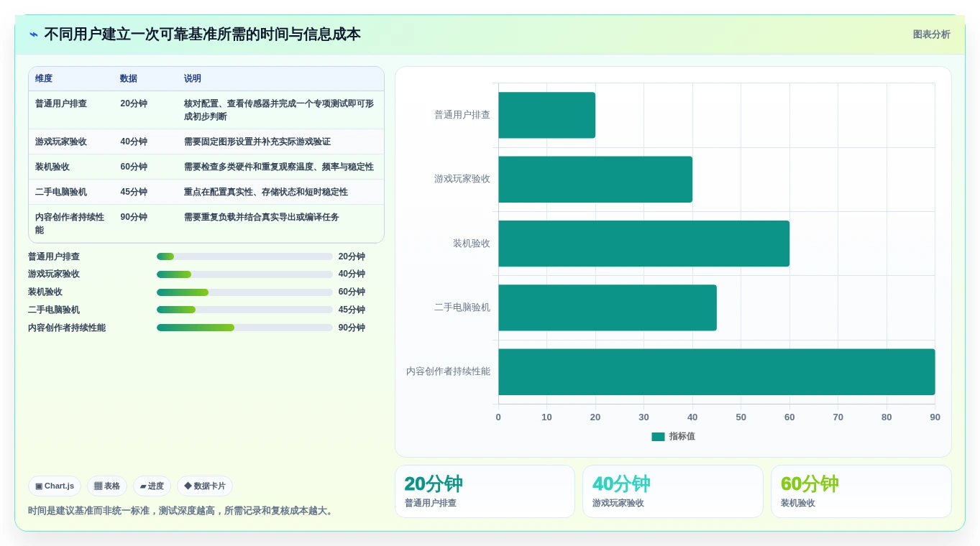Click the 图表分析 label in header
This screenshot has height=546, width=980.
(x=931, y=34)
